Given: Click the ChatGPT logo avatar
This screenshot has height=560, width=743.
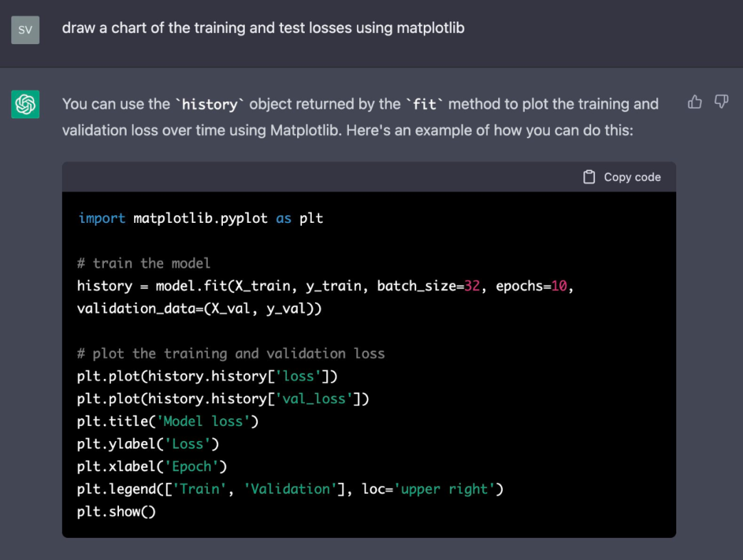Looking at the screenshot, I should 25,105.
